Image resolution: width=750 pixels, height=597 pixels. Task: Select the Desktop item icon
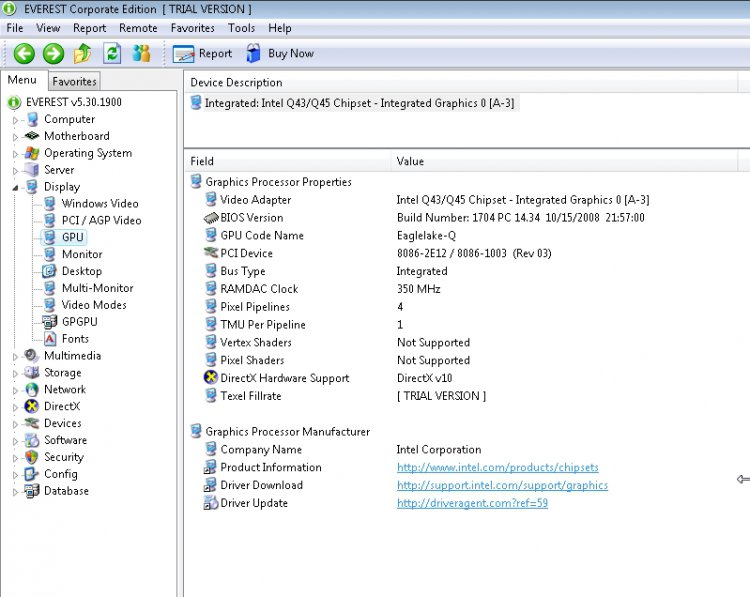[x=50, y=271]
